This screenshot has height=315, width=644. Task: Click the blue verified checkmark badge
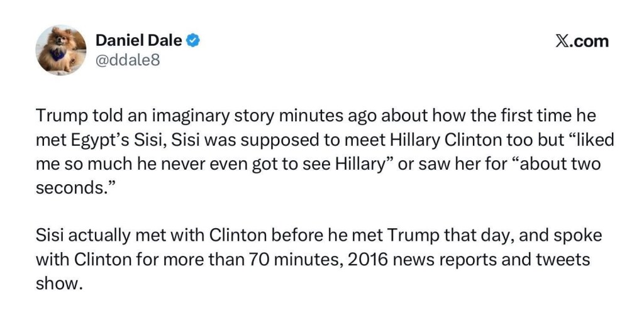pyautogui.click(x=194, y=41)
